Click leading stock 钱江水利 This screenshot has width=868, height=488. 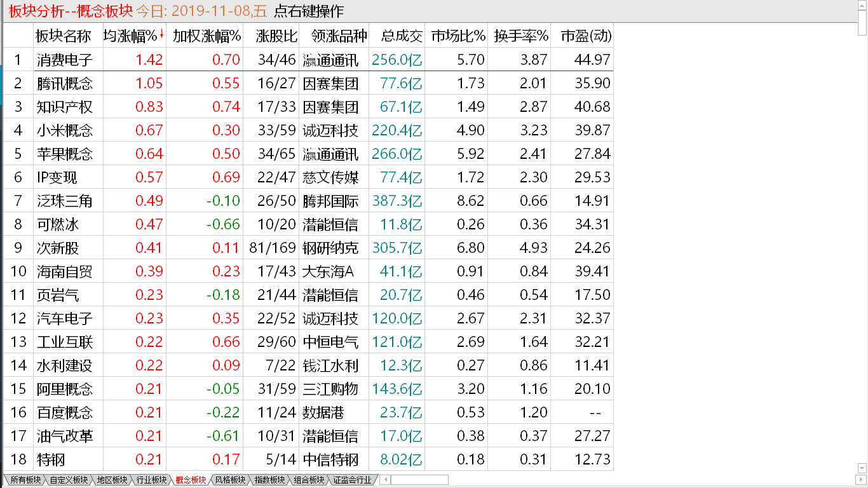click(330, 365)
